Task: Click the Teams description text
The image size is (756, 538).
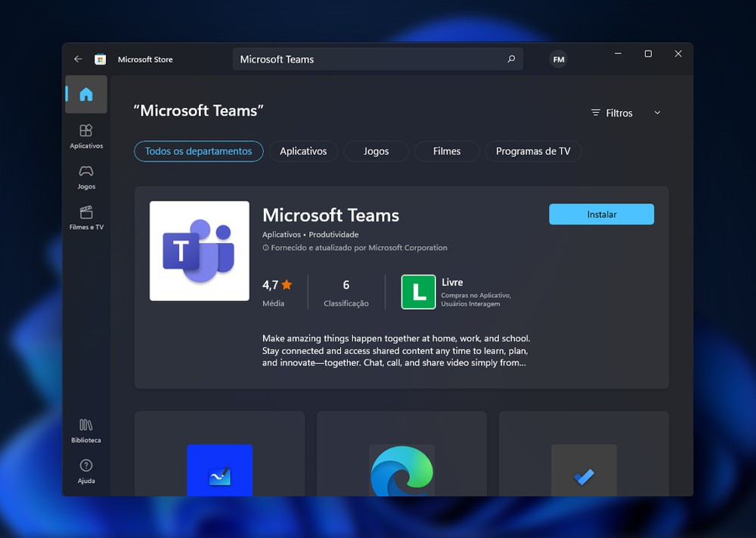Action: (x=396, y=351)
